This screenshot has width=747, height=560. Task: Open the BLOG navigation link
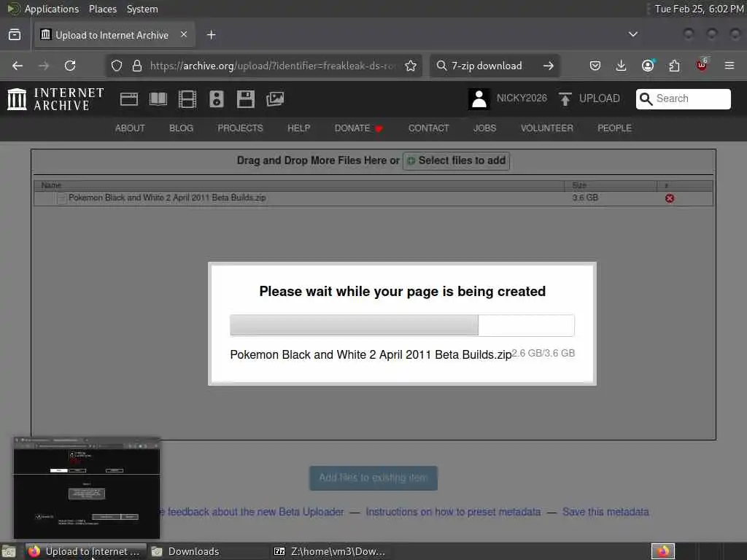pos(181,128)
